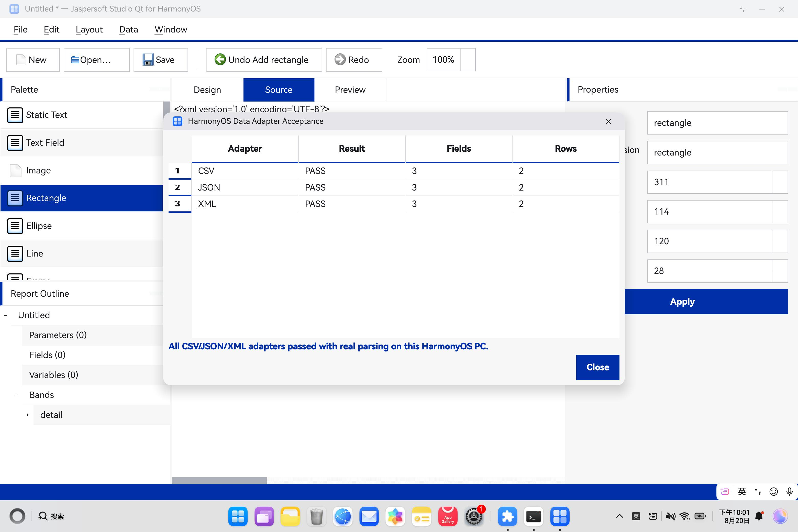Open the Edit menu
Image resolution: width=798 pixels, height=532 pixels.
[x=52, y=29]
